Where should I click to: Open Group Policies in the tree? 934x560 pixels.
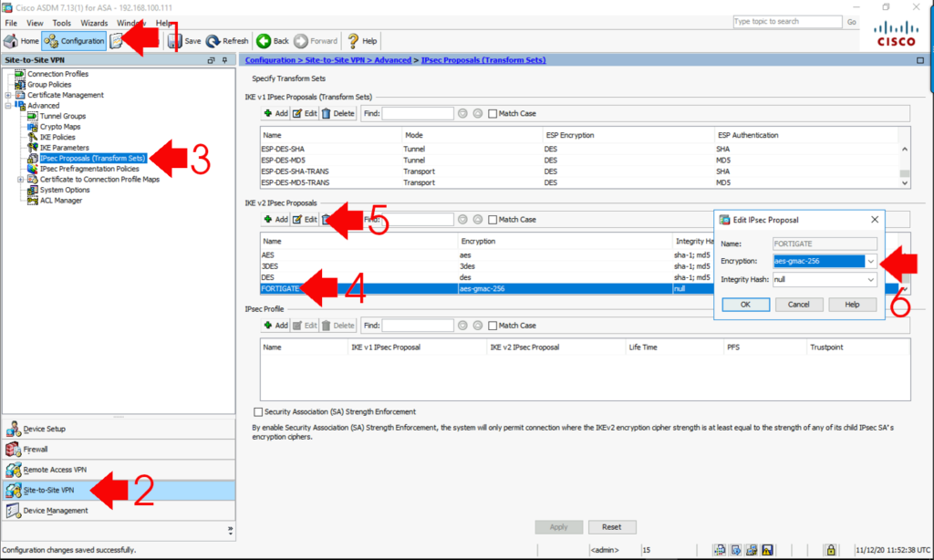click(x=49, y=85)
